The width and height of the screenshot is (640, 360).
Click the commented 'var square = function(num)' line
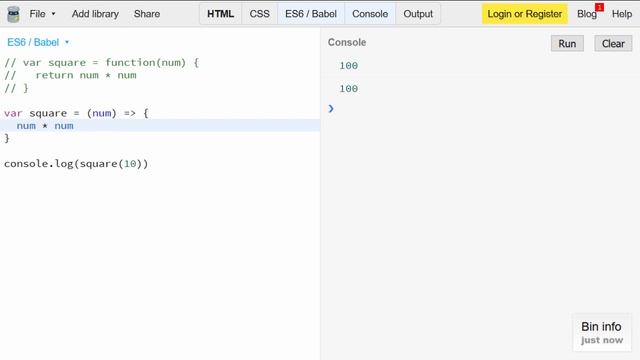pyautogui.click(x=102, y=63)
